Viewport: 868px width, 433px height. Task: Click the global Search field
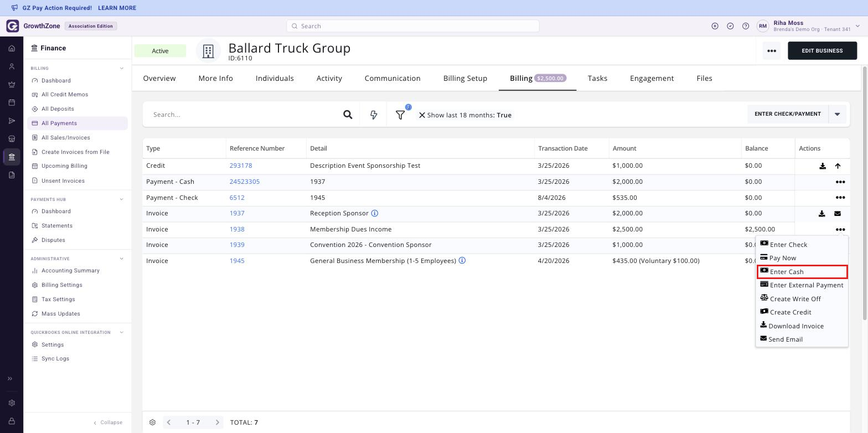(412, 26)
